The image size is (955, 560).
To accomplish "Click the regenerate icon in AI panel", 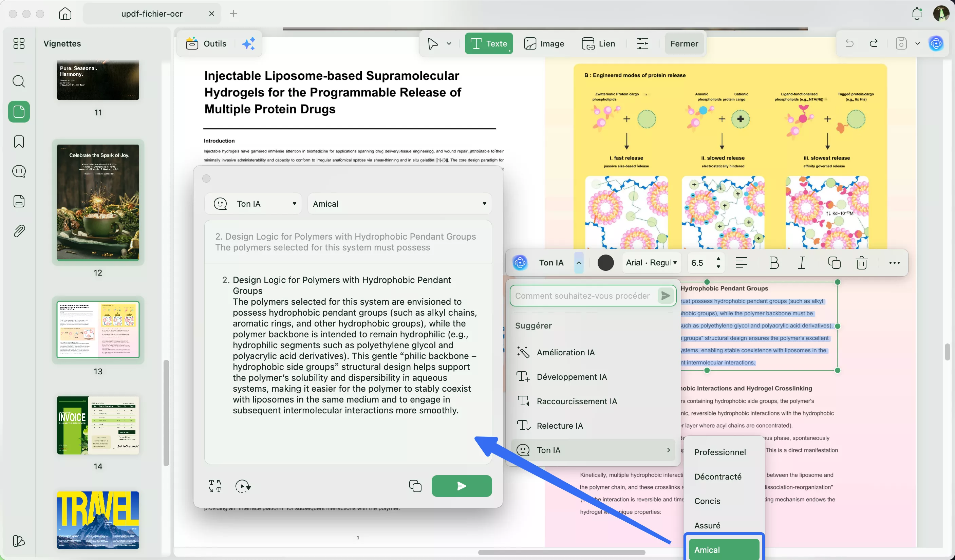I will click(x=243, y=486).
